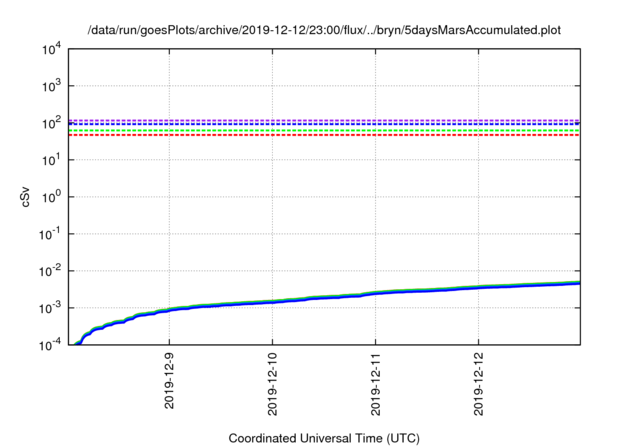Click the 2019-12-11 date tick label

[x=376, y=384]
